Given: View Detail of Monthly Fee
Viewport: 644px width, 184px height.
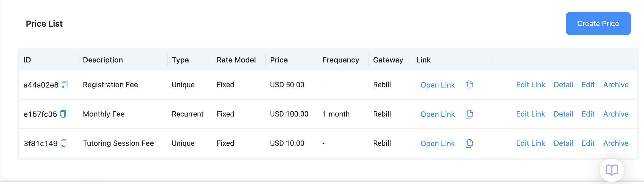Looking at the screenshot, I should [563, 114].
